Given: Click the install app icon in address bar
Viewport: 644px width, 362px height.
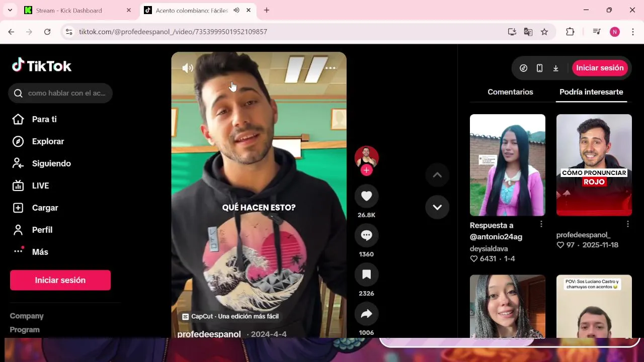Looking at the screenshot, I should 512,32.
